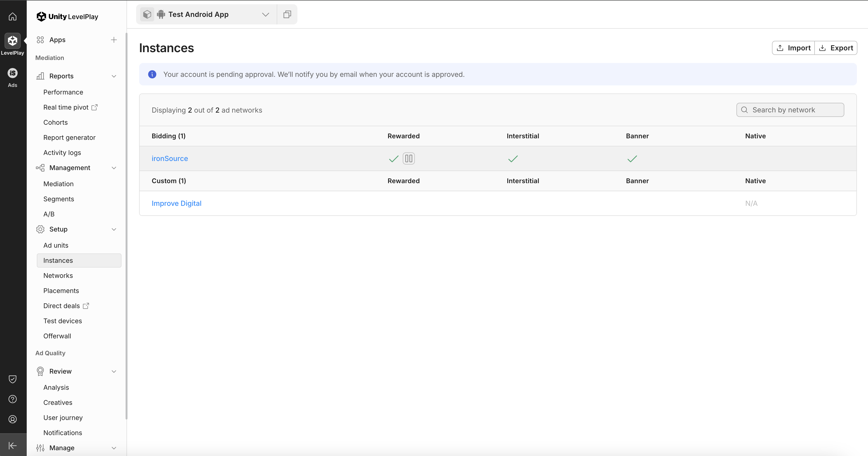Add a new app with plus icon
Viewport: 868px width, 456px height.
coord(114,40)
